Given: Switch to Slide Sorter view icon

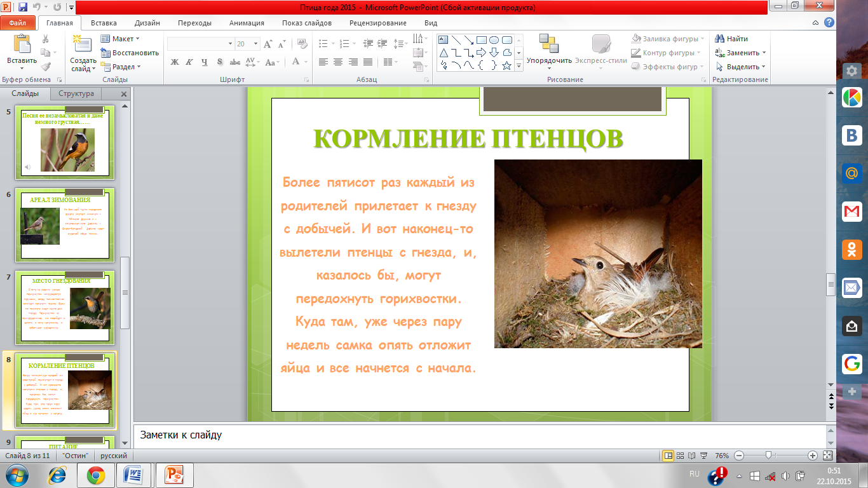Looking at the screenshot, I should [681, 456].
